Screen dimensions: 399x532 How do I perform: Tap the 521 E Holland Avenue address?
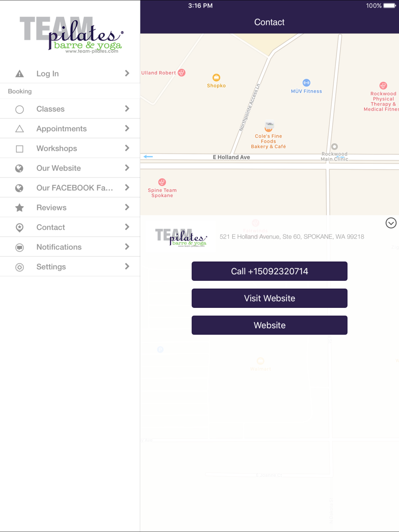click(292, 236)
